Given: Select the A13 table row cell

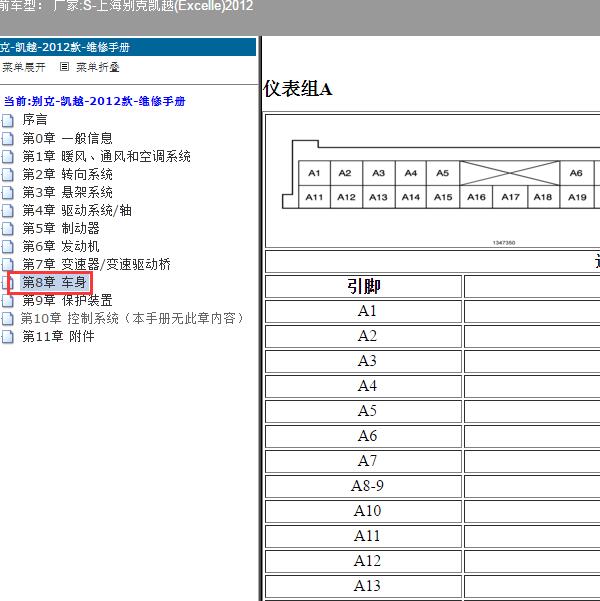Looking at the screenshot, I should tap(363, 586).
